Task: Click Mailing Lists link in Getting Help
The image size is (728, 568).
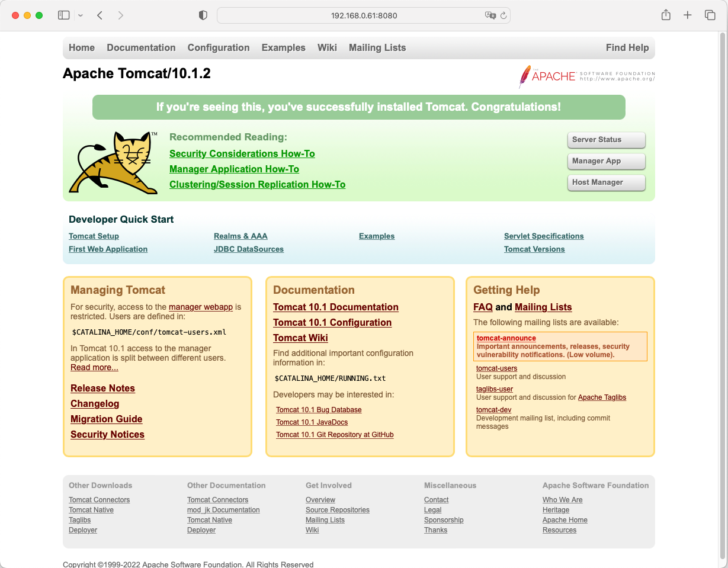Action: pyautogui.click(x=543, y=307)
